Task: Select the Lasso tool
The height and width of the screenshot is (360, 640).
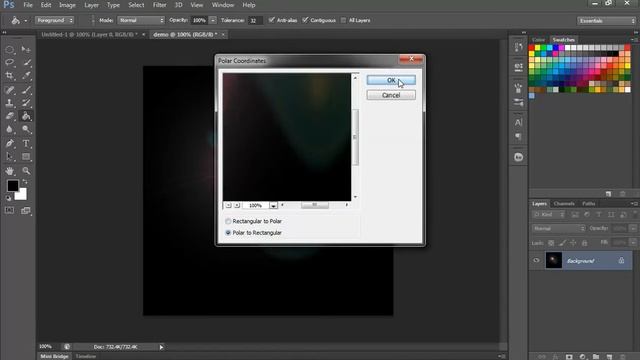Action: (x=9, y=62)
